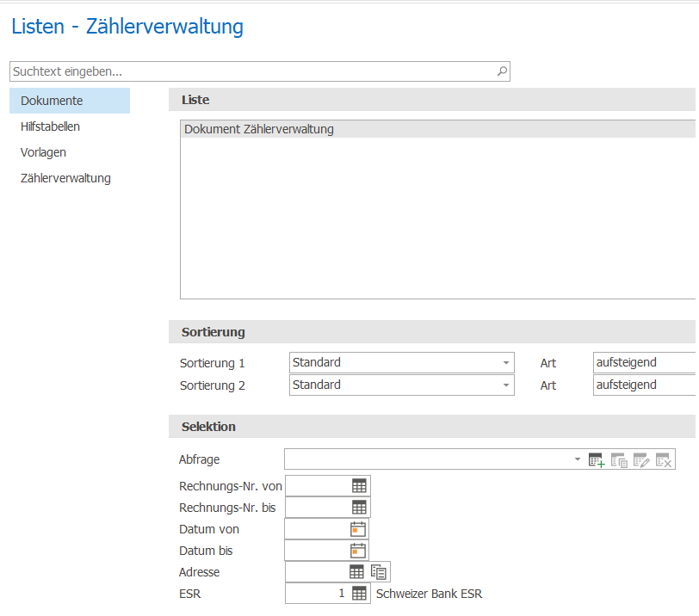Copy the Abfrage query icon
The height and width of the screenshot is (616, 699).
[619, 459]
